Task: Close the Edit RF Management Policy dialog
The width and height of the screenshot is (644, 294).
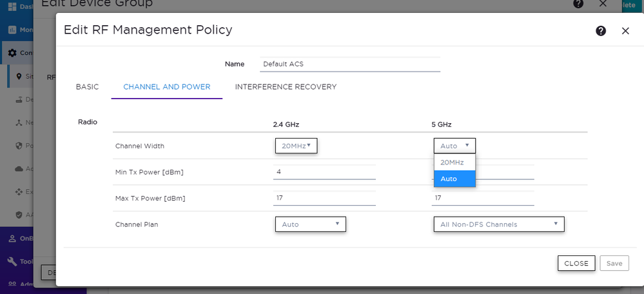Action: pyautogui.click(x=625, y=31)
